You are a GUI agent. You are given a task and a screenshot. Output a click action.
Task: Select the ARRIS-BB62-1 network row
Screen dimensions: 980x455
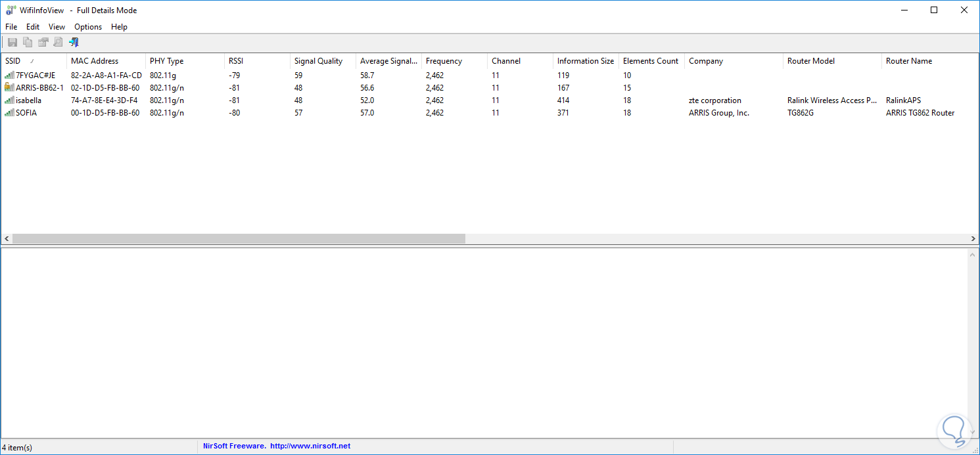490,87
